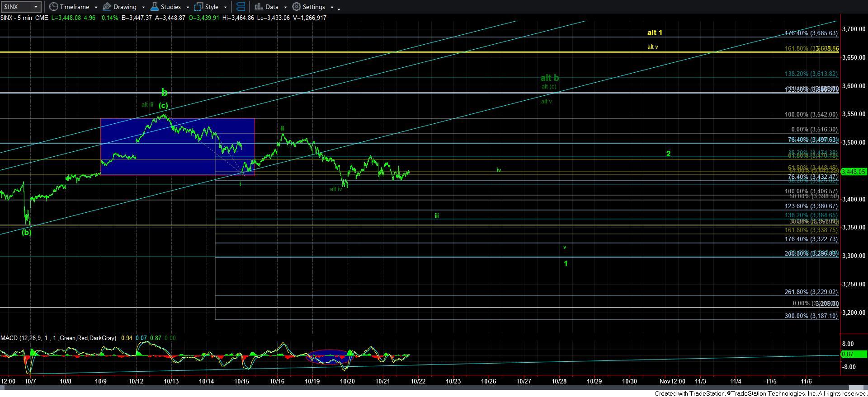Image resolution: width=868 pixels, height=397 pixels.
Task: Click the Timeframe clock icon
Action: click(54, 7)
